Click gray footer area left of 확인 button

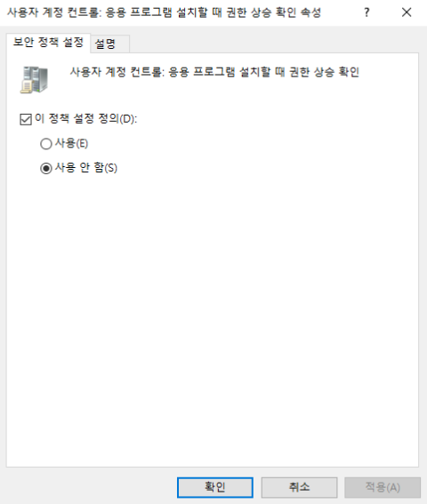[90, 487]
